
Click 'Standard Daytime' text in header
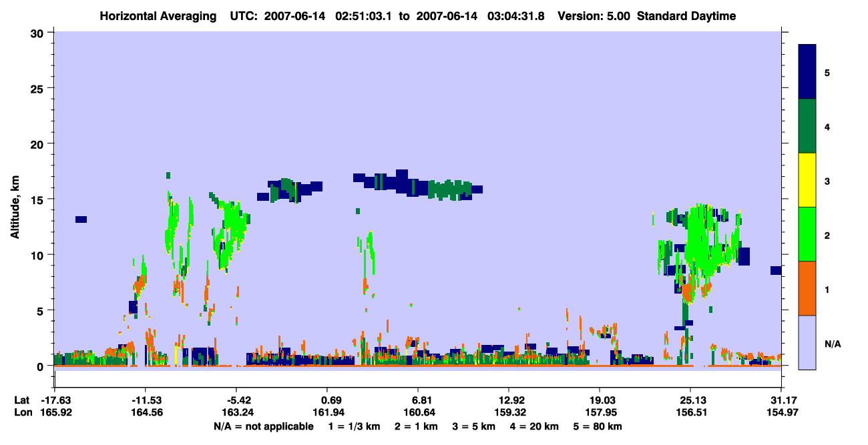(686, 16)
